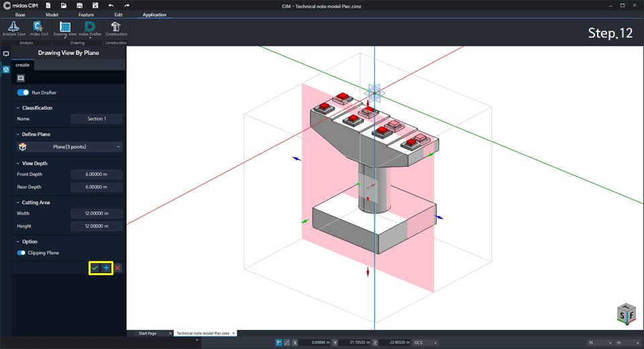
Task: Click the view cube in viewport corner
Action: click(x=627, y=313)
